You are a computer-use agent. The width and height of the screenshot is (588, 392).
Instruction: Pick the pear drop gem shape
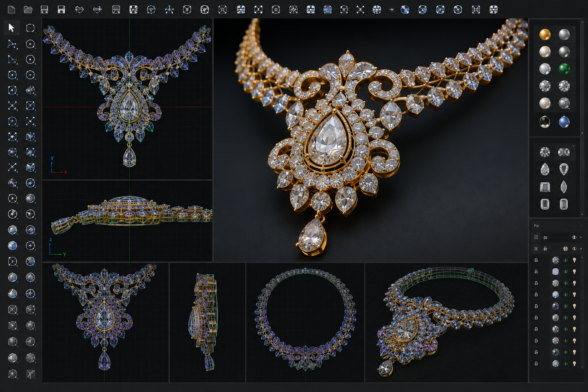point(545,169)
